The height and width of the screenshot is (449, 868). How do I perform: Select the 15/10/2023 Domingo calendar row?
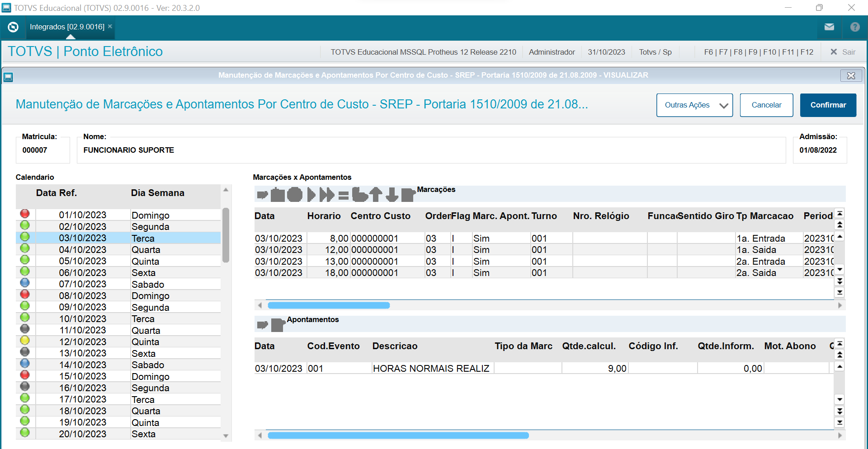(x=118, y=377)
